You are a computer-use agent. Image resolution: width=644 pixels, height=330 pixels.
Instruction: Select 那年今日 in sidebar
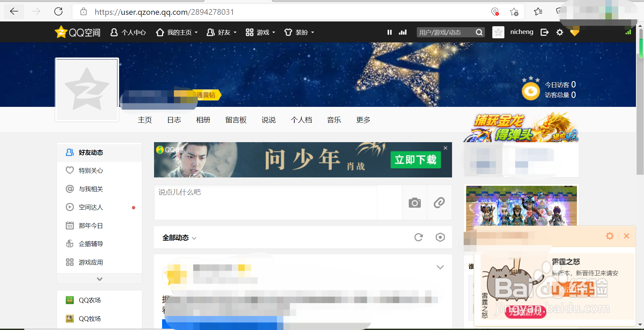pyautogui.click(x=99, y=226)
